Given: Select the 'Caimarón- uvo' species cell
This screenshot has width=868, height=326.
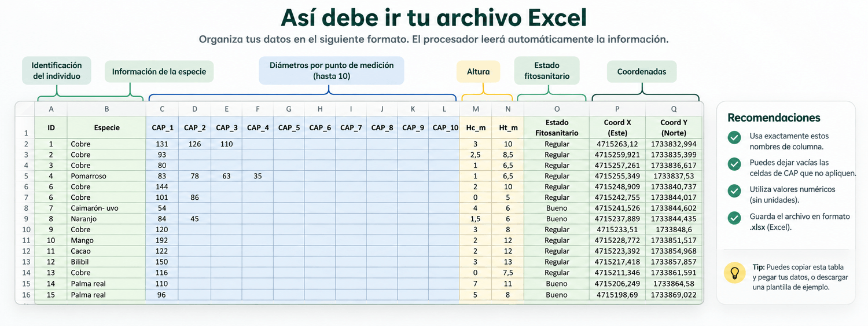Looking at the screenshot, I should pos(106,208).
